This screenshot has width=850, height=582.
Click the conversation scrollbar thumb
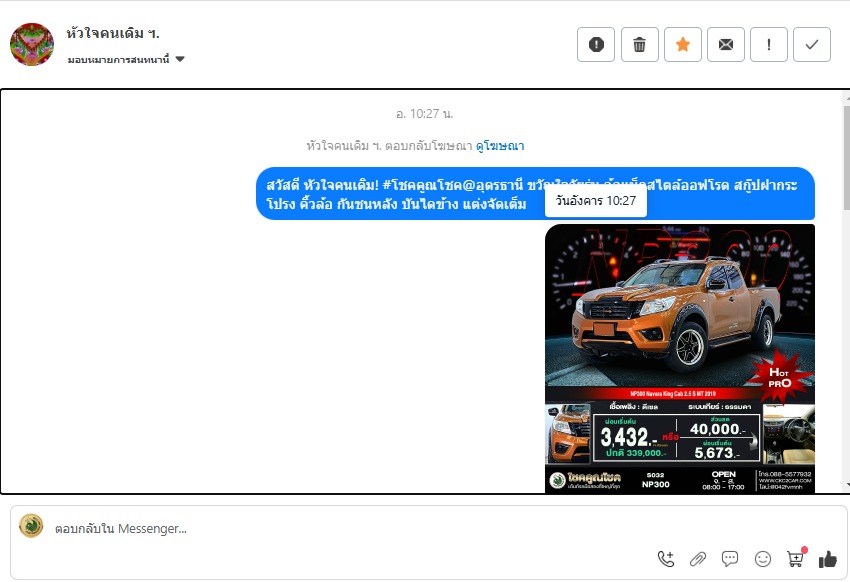click(846, 157)
